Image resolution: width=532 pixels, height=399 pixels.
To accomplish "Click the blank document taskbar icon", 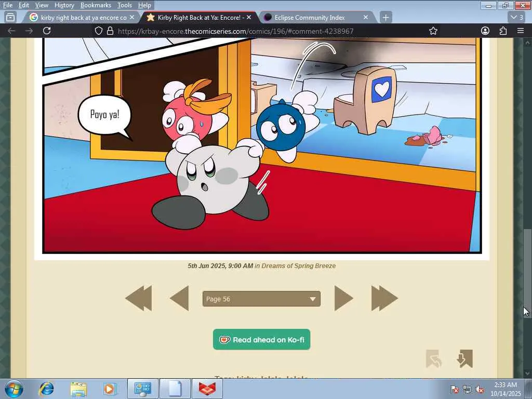I will pos(175,389).
